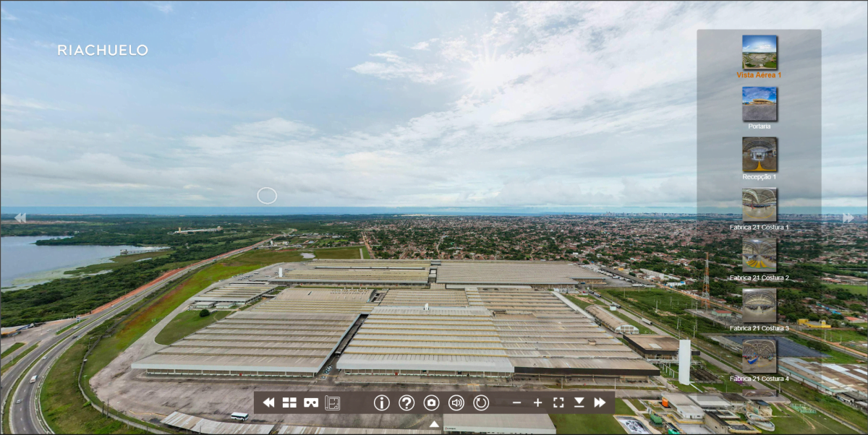Open Recepção 1 scene
This screenshot has width=868, height=435.
pyautogui.click(x=759, y=155)
